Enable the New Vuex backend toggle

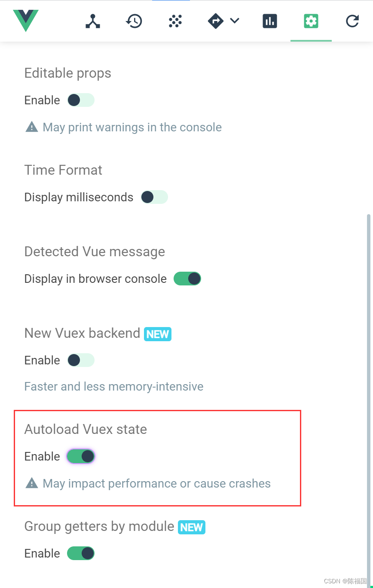(x=80, y=360)
